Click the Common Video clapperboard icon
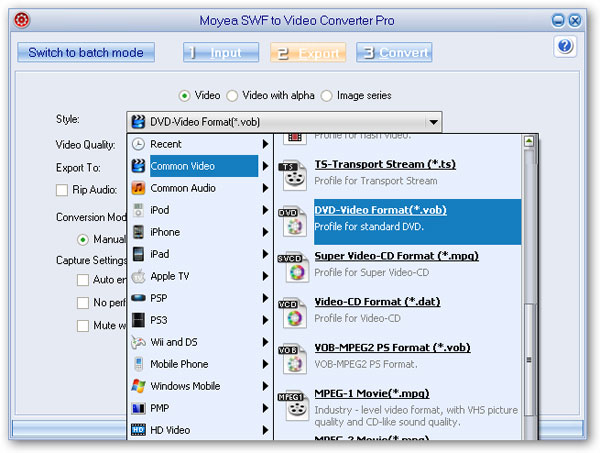 [x=138, y=166]
